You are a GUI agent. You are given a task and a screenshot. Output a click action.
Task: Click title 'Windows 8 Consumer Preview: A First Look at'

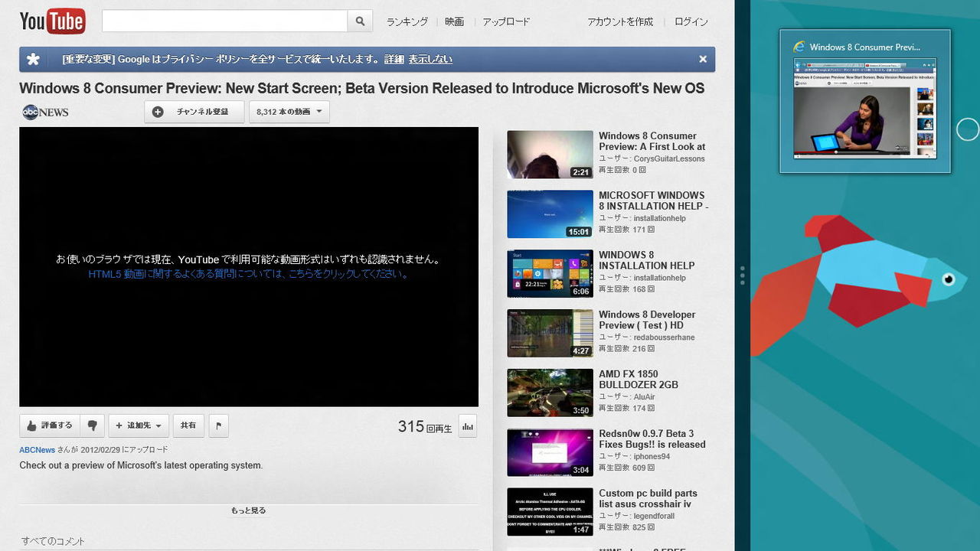click(652, 142)
